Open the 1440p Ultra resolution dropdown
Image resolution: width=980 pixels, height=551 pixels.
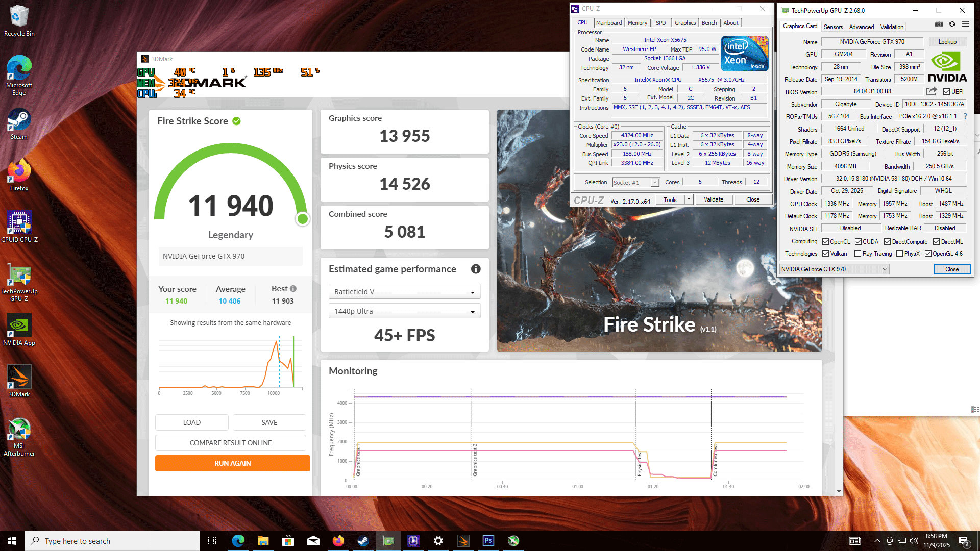(x=404, y=311)
